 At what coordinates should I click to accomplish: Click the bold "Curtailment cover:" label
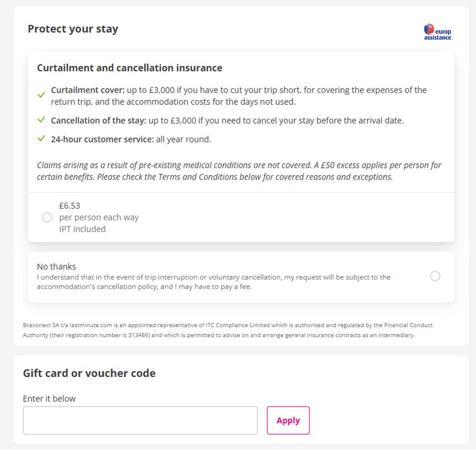(87, 90)
